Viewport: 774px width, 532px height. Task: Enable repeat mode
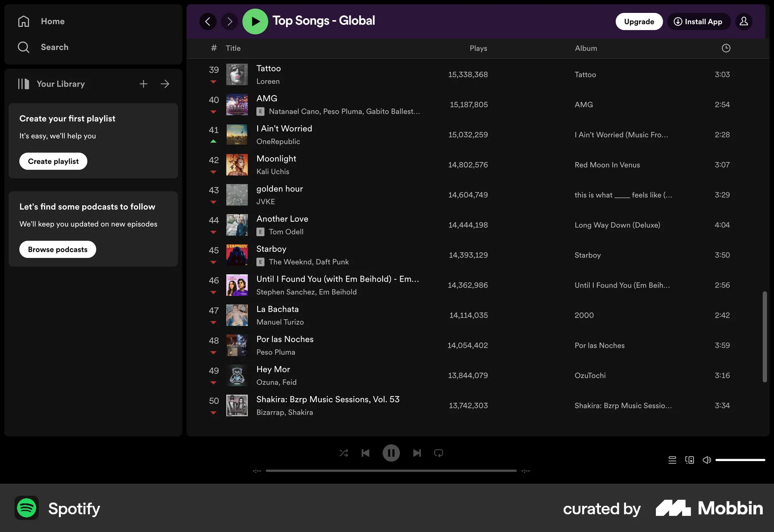pos(438,453)
